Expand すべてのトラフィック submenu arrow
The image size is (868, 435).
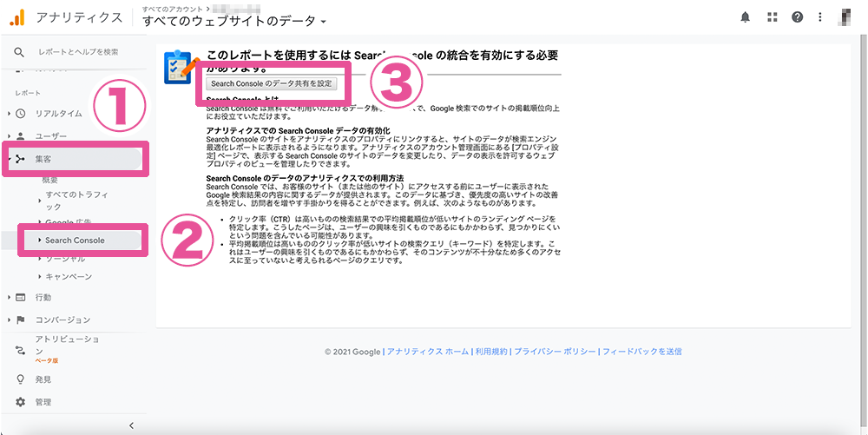click(40, 201)
